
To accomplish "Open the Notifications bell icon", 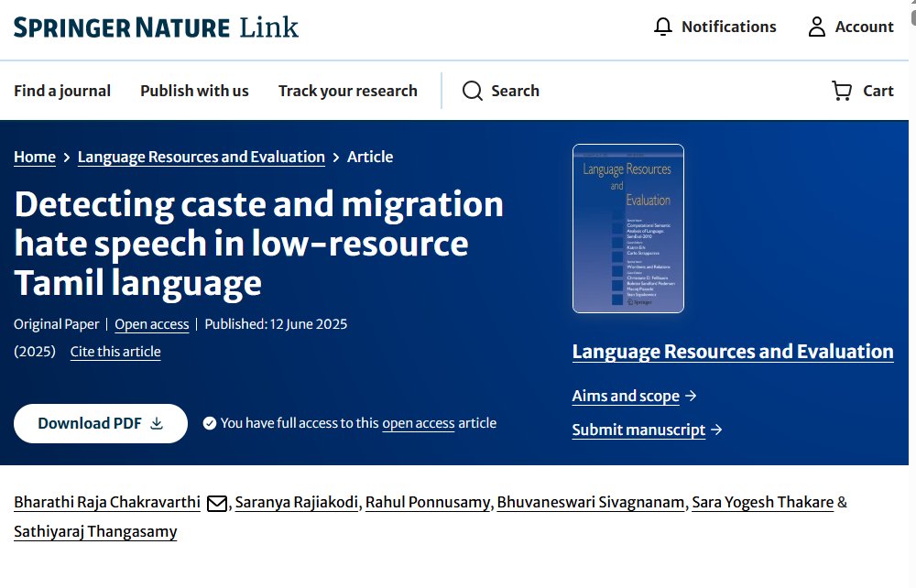I will point(662,27).
